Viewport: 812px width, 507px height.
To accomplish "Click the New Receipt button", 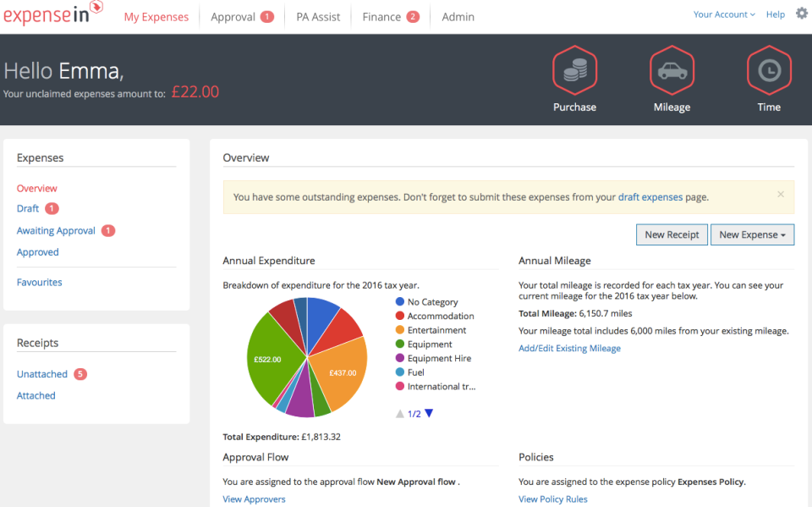I will coord(672,234).
